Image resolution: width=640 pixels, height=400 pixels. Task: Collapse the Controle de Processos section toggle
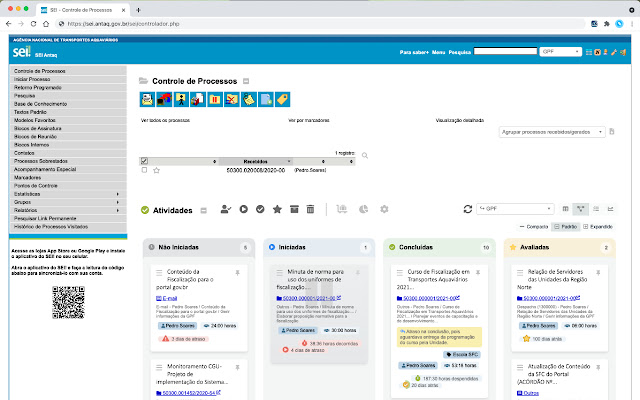(x=246, y=81)
